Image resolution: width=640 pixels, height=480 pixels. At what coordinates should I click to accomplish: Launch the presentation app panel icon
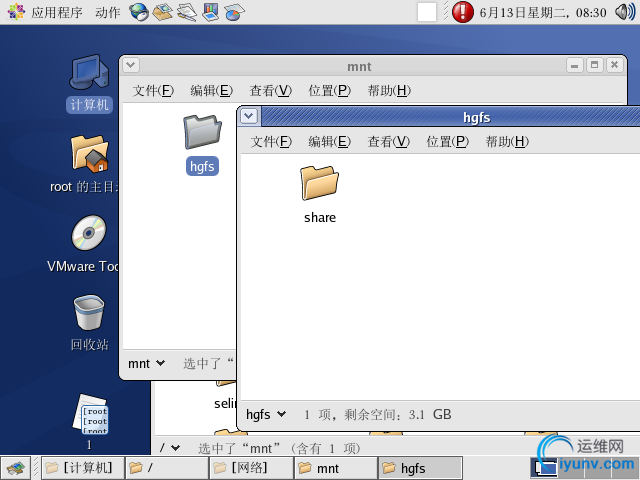pos(211,12)
